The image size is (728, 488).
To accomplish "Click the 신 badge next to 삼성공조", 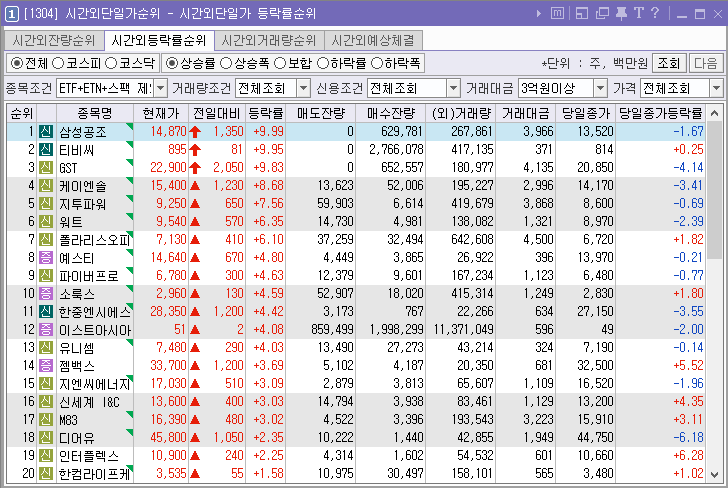I will (x=46, y=132).
